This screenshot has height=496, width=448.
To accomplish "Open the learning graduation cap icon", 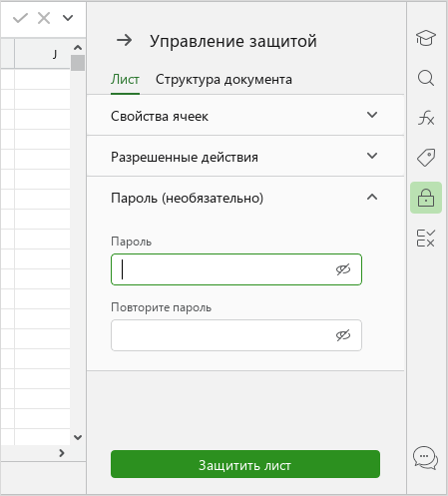I will pyautogui.click(x=426, y=38).
